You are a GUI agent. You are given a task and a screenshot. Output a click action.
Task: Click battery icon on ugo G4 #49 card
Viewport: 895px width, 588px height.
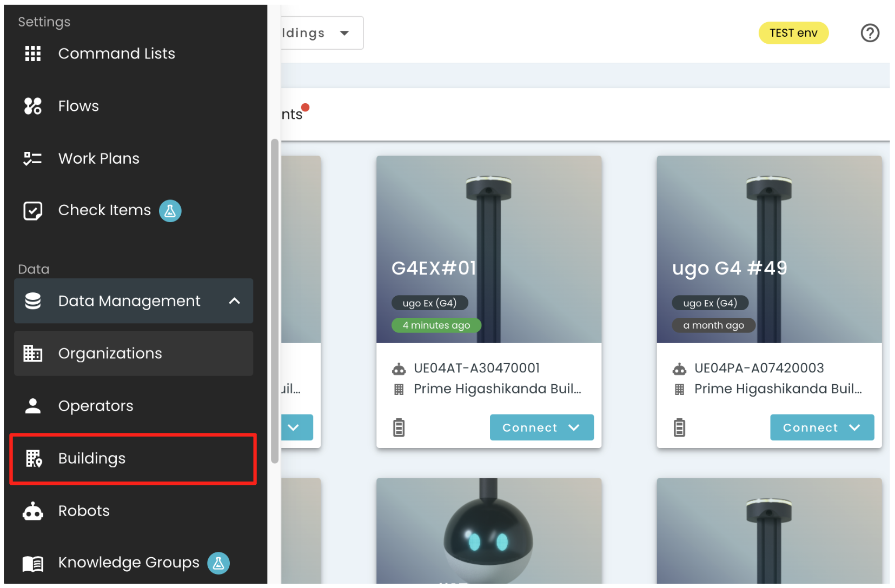tap(680, 427)
